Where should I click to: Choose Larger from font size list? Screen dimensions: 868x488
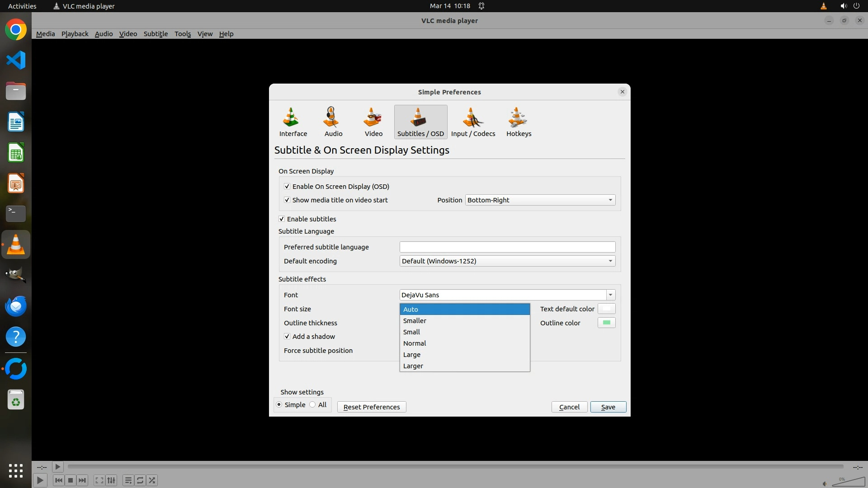pyautogui.click(x=413, y=366)
